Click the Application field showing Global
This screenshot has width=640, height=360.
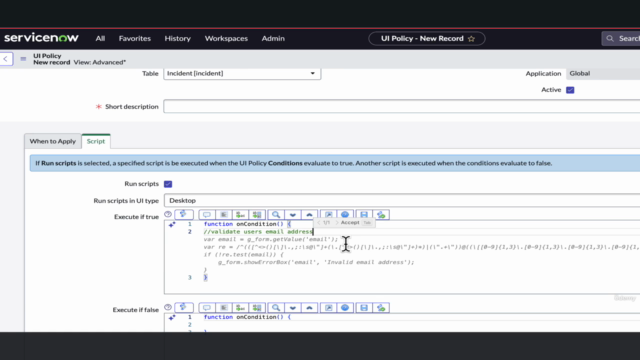coord(603,73)
